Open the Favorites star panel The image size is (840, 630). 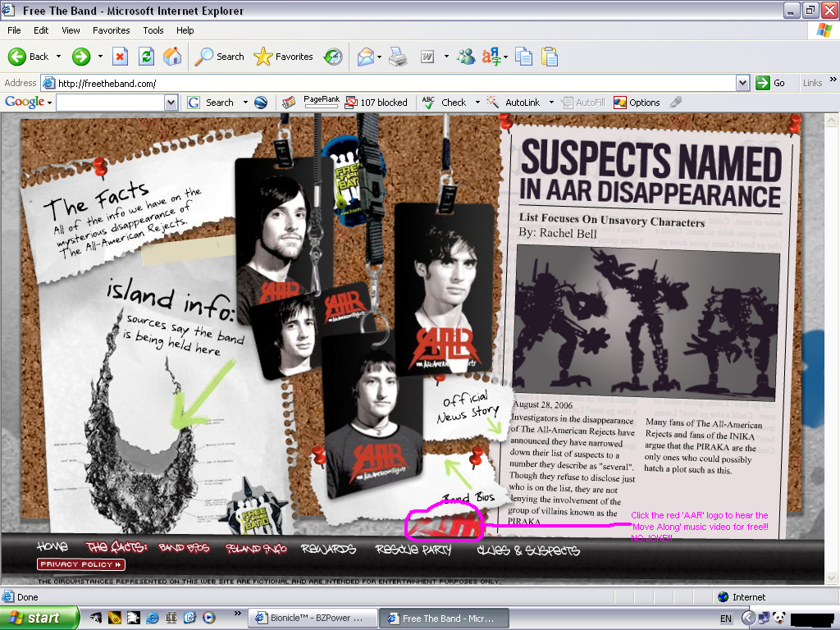[284, 57]
